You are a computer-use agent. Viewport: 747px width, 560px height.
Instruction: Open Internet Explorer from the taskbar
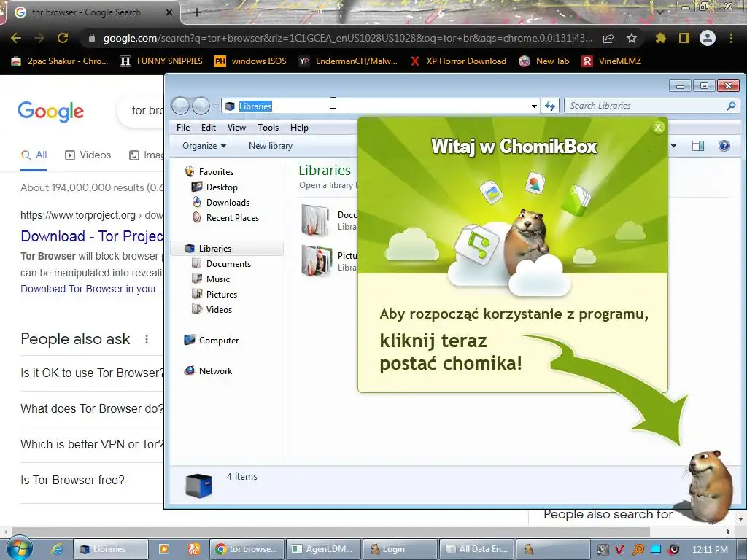click(x=57, y=549)
